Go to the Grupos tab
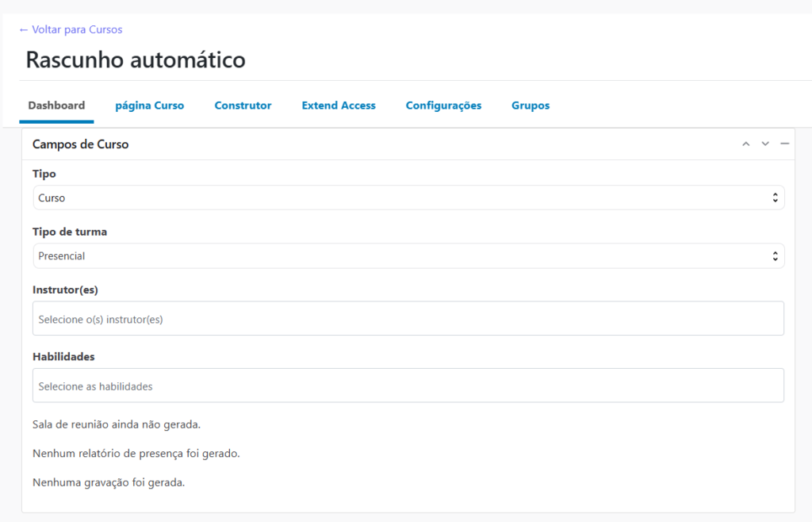The height and width of the screenshot is (522, 812). coord(530,106)
